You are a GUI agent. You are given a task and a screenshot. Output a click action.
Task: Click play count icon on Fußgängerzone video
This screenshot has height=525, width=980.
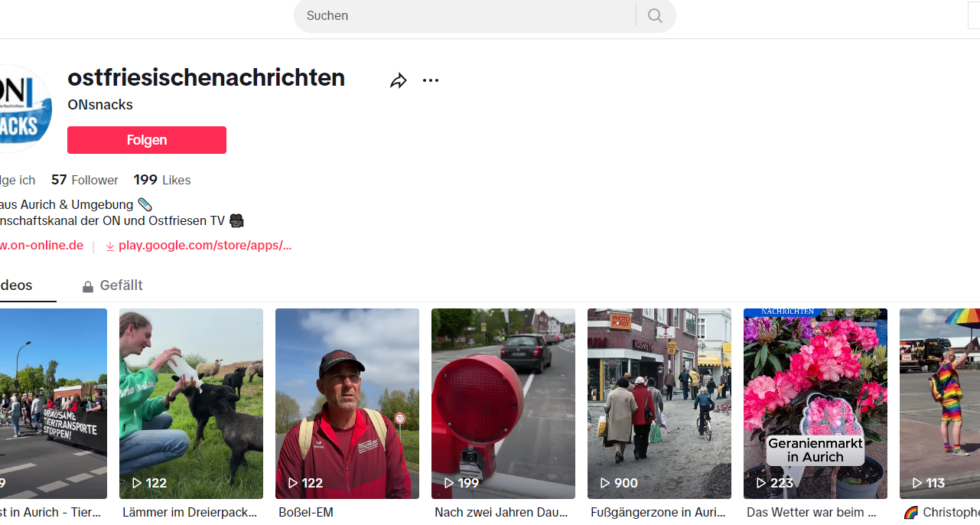tap(605, 483)
